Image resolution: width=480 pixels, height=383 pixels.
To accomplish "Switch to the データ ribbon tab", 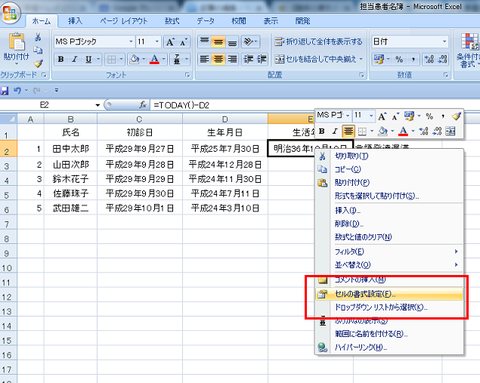I will click(x=205, y=21).
